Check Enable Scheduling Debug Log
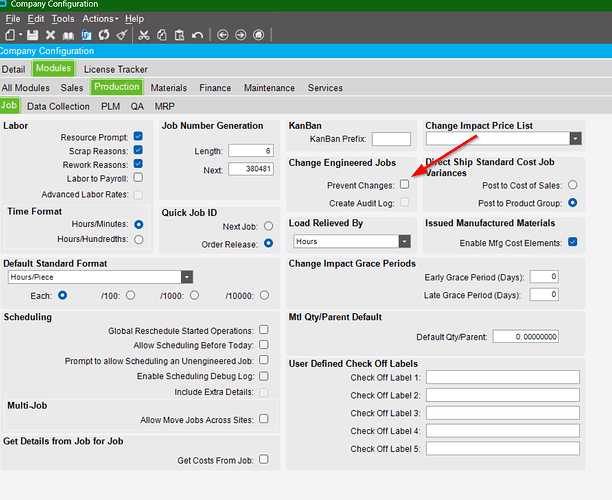Screen dimensions: 612x500 [x=264, y=376]
